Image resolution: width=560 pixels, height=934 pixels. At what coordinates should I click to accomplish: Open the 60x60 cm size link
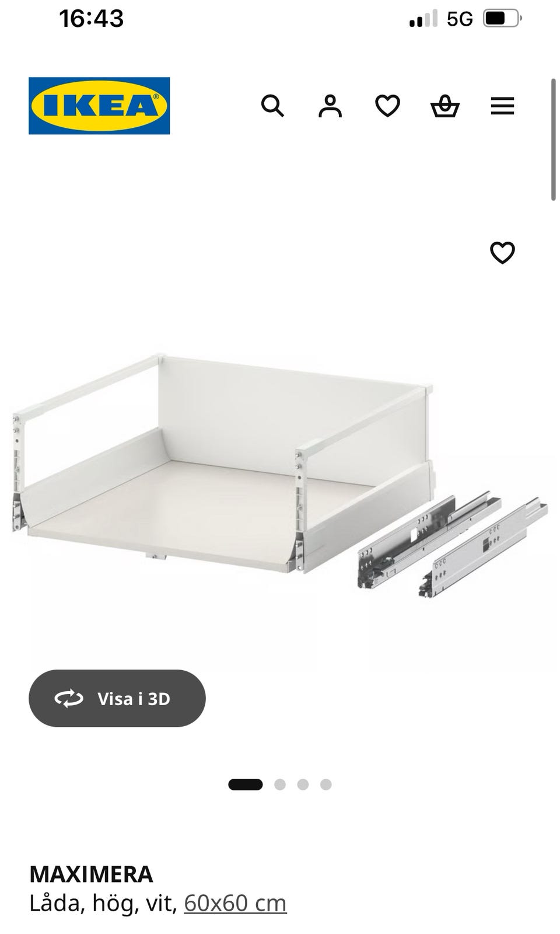click(x=236, y=903)
